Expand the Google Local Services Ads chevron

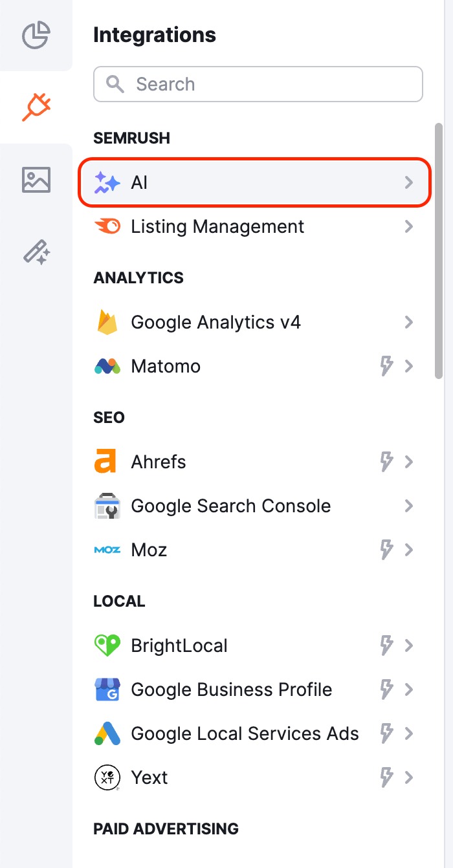pos(408,733)
